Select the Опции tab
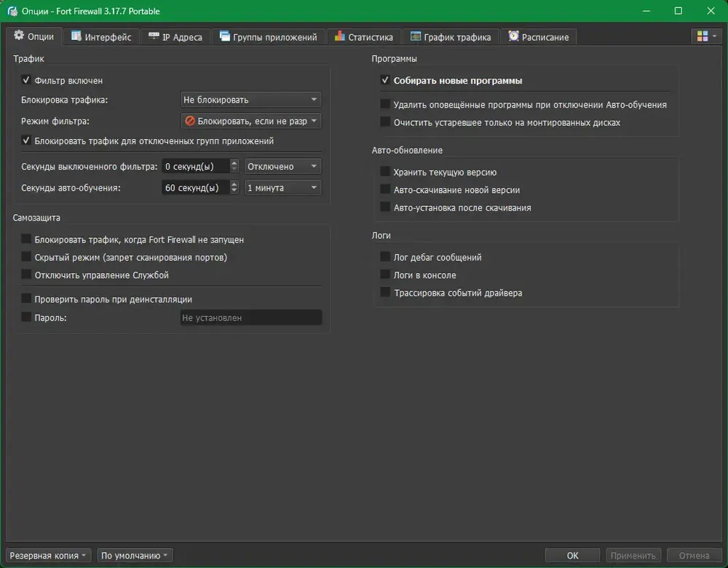Viewport: 728px width, 568px height. pos(34,36)
